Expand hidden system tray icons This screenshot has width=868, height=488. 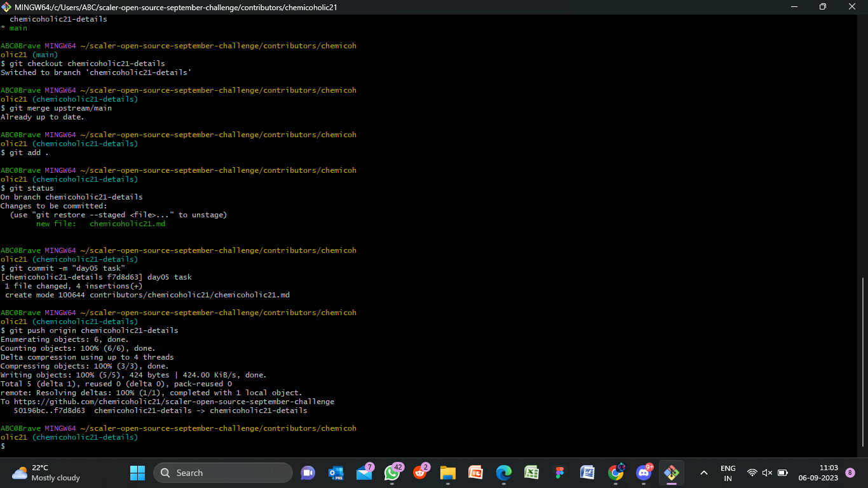click(703, 473)
